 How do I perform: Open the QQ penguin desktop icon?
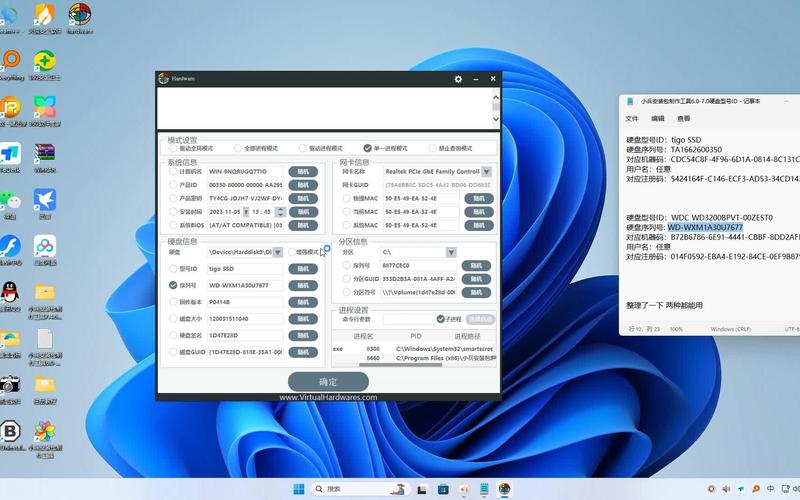10,296
